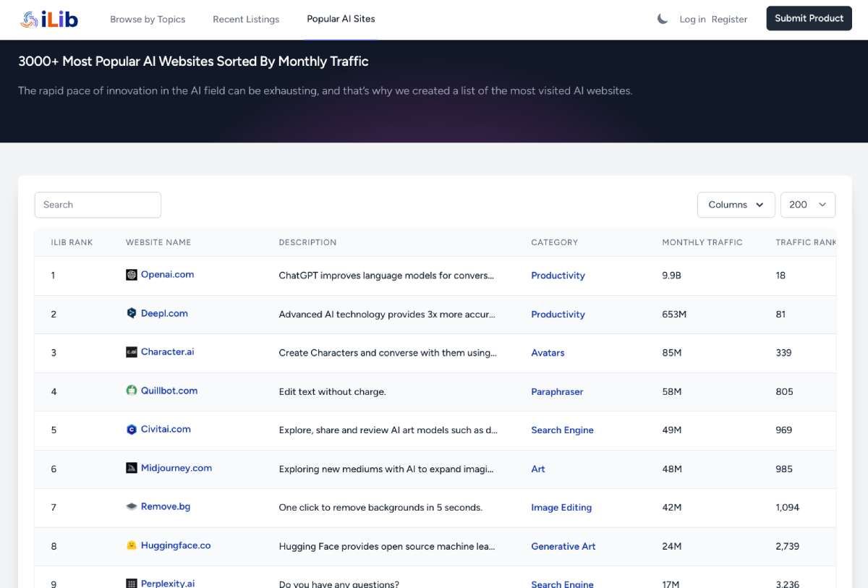Click the Civitai site icon

pyautogui.click(x=132, y=430)
